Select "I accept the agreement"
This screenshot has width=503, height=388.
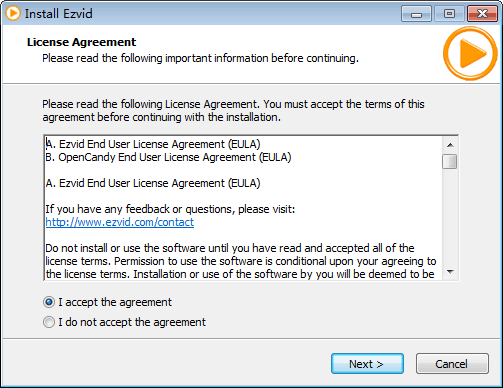(x=49, y=302)
